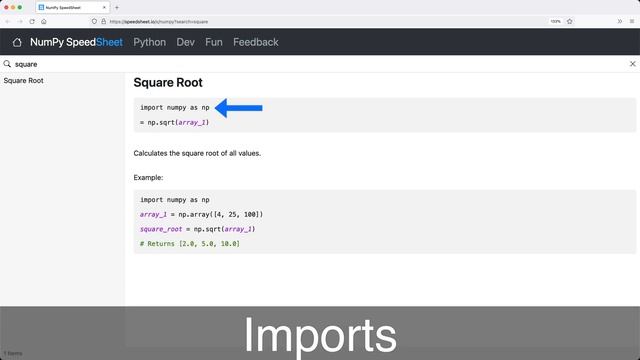This screenshot has width=640, height=360.
Task: Open the NumPy SpeedSheet title link
Action: [76, 42]
